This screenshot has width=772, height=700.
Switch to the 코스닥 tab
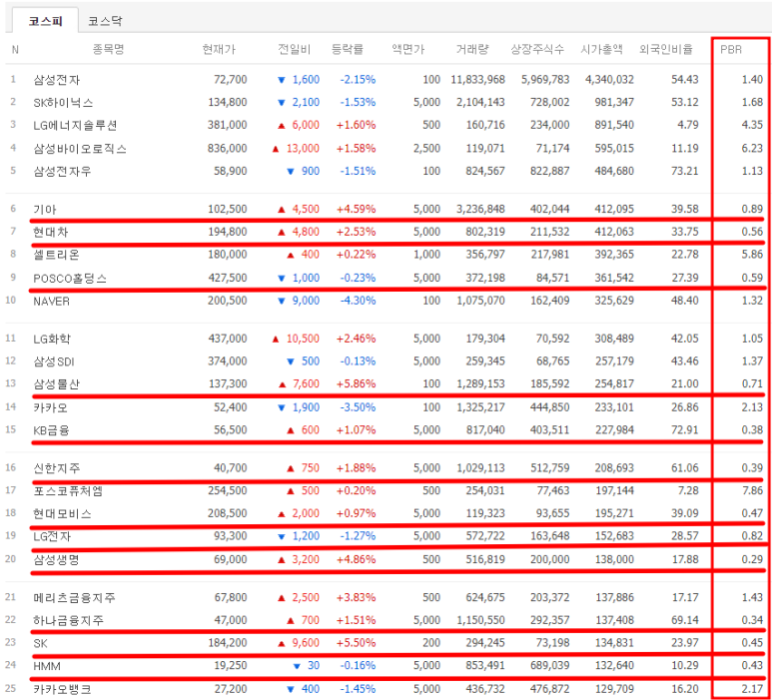coord(105,21)
